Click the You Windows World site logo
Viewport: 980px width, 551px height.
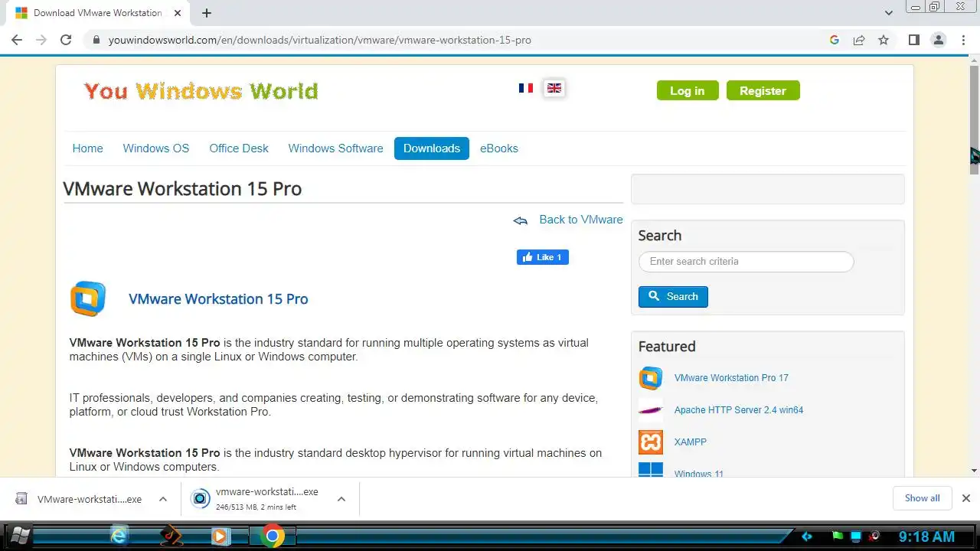point(201,91)
